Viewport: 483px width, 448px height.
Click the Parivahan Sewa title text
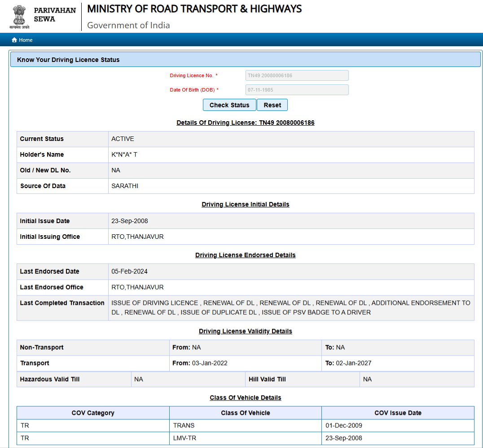pos(55,15)
